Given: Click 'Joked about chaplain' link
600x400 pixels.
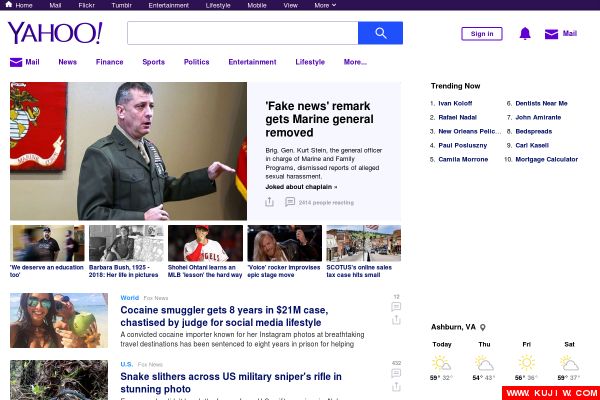Looking at the screenshot, I should 301,186.
